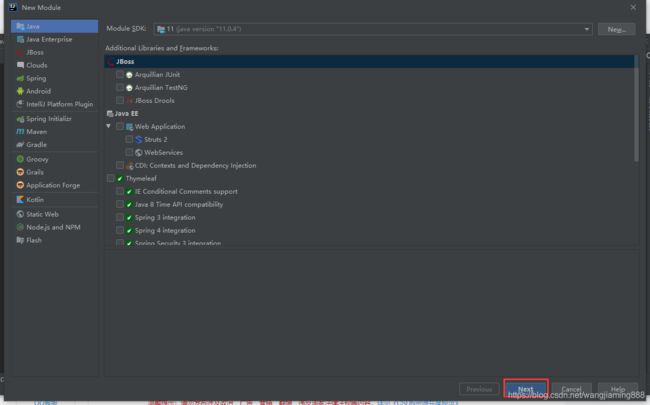
Task: Check Java 8 Time API compatibility checkbox
Action: pos(120,204)
